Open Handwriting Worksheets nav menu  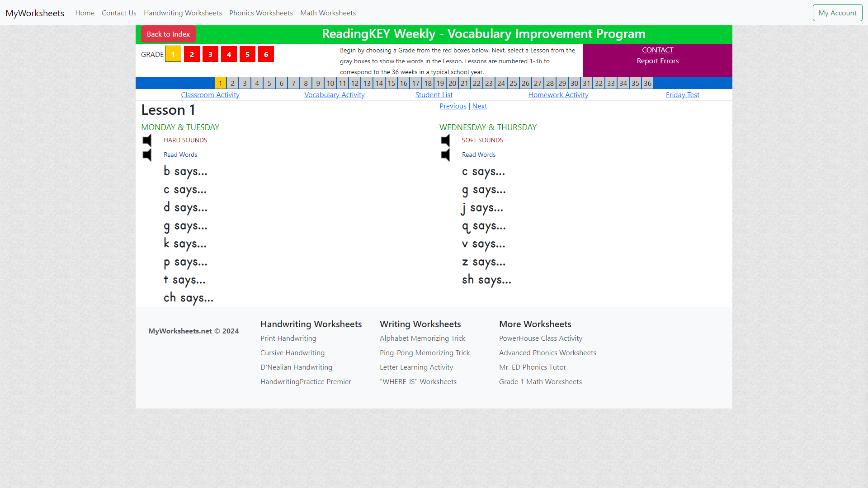[x=183, y=13]
